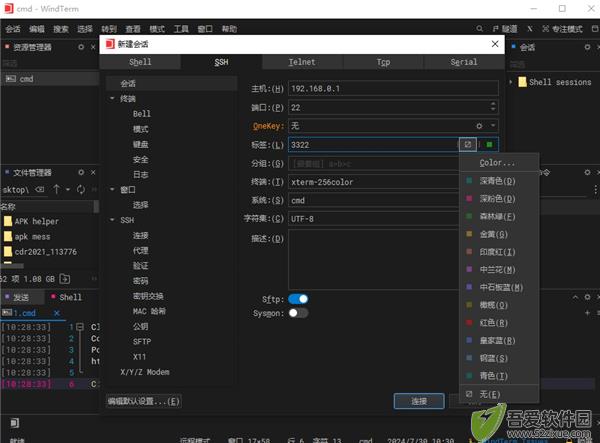
Task: Open the OneKey settings gear icon
Action: [479, 126]
